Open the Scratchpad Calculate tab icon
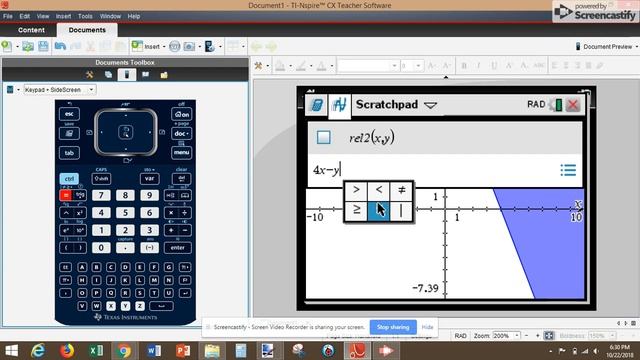 (x=316, y=105)
